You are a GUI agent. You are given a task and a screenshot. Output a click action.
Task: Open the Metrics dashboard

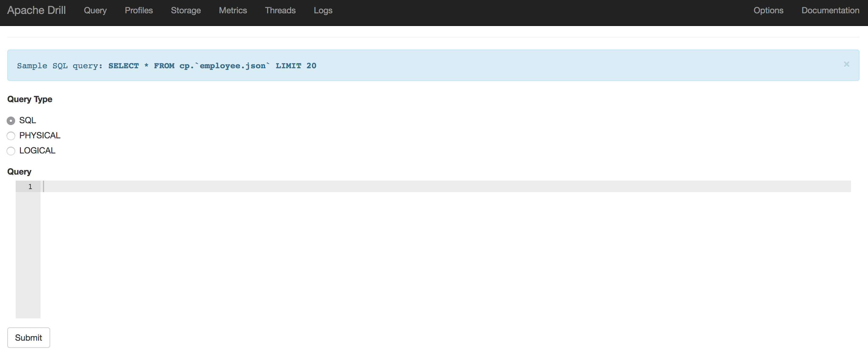point(232,11)
